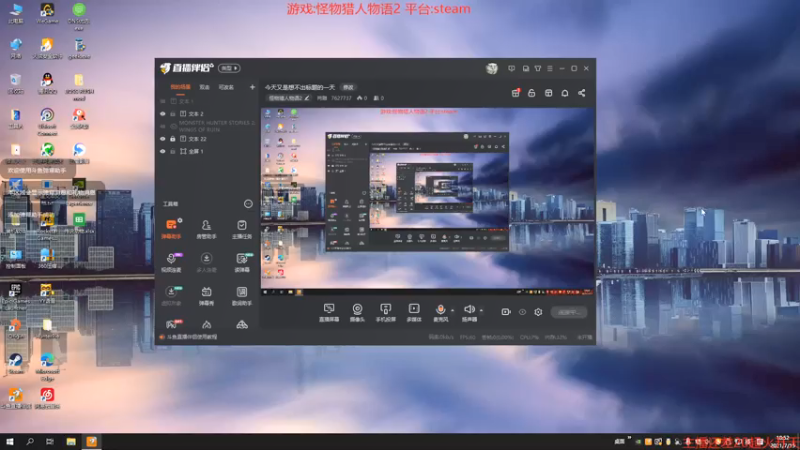
Task: Add a 多媒体 multimedia source
Action: coord(414,312)
